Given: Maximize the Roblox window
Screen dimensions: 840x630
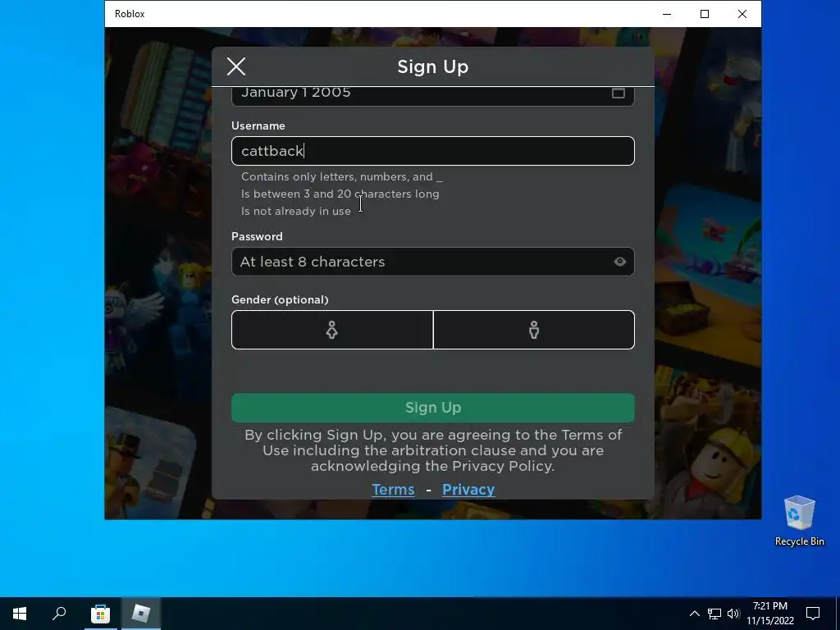Looking at the screenshot, I should [705, 14].
